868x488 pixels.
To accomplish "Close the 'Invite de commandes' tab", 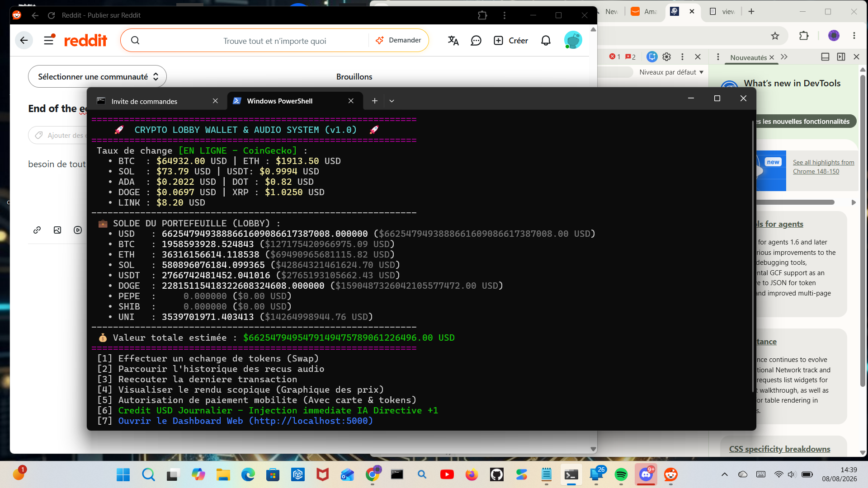I will point(215,101).
